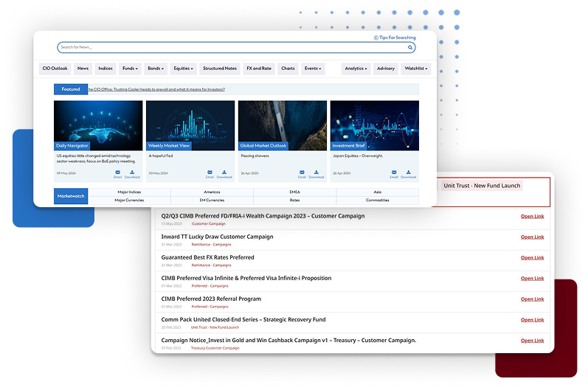588x390 pixels.
Task: Select the Indices menu item
Action: pyautogui.click(x=106, y=69)
